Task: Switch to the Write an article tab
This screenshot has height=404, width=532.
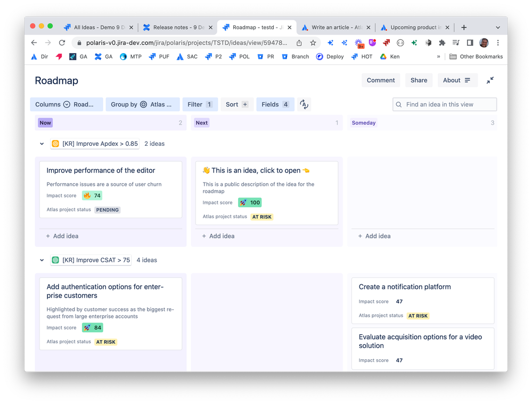Action: [336, 28]
